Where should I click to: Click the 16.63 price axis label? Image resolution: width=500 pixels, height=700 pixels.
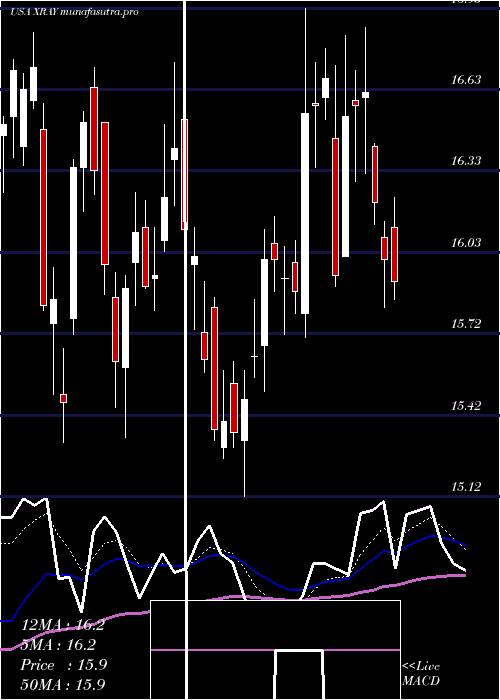pos(466,80)
